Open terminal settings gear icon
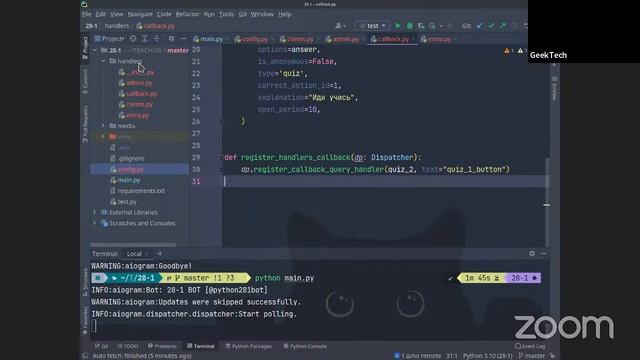This screenshot has width=640, height=360. click(532, 253)
